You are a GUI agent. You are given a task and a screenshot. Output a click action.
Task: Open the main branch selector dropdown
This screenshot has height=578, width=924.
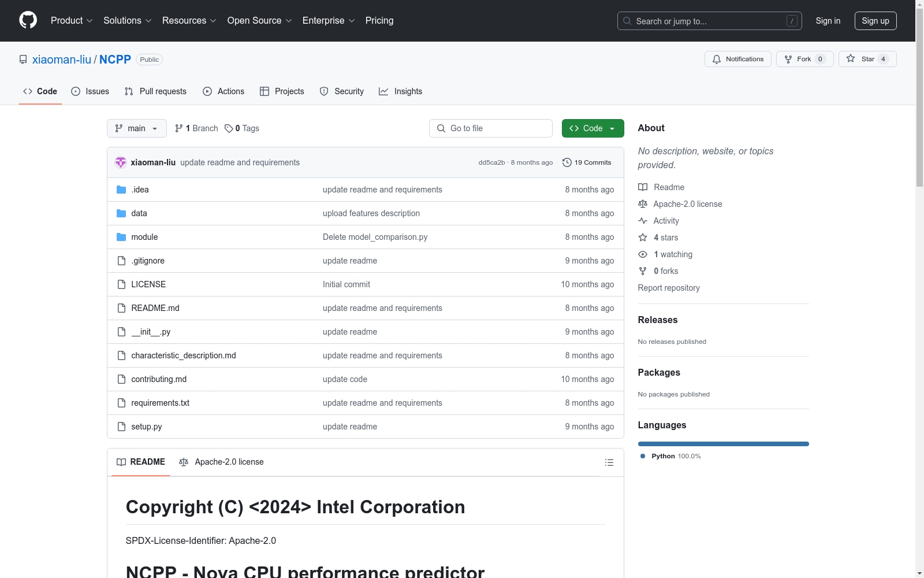[x=137, y=128]
